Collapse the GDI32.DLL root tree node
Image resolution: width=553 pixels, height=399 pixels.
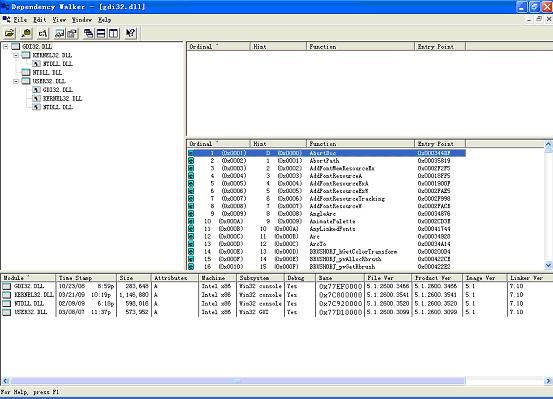[6, 46]
